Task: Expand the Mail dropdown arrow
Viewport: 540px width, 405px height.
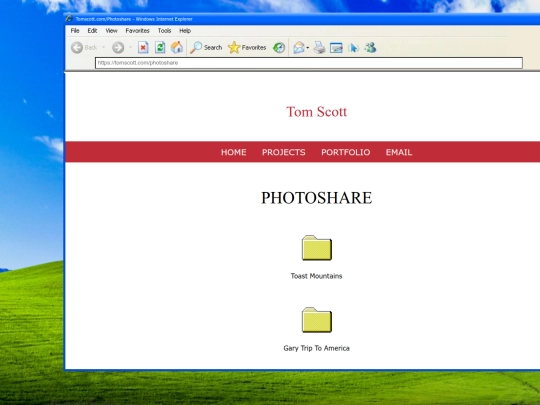Action: point(308,48)
